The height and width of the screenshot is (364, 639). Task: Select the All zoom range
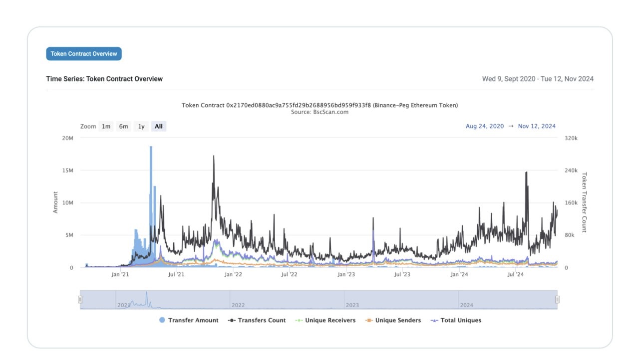[x=159, y=126]
